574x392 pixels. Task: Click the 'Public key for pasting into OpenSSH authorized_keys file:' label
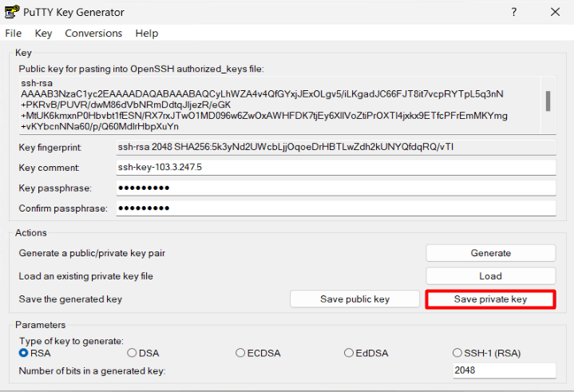click(141, 69)
